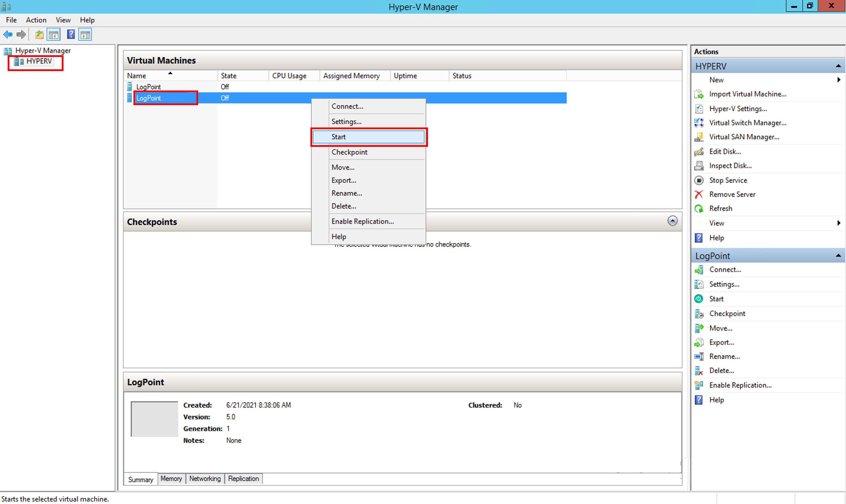
Task: Collapse the LogPoint actions section
Action: [x=838, y=256]
